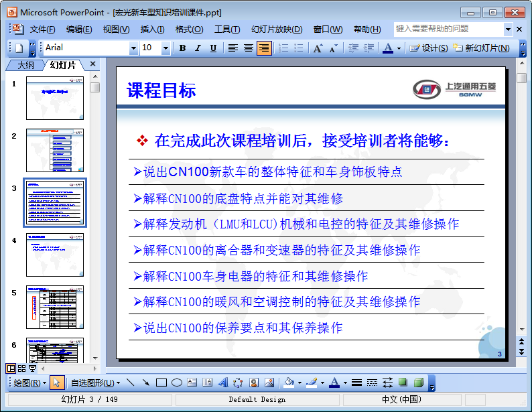
Task: Apply bulleted list formatting
Action: pyautogui.click(x=299, y=48)
